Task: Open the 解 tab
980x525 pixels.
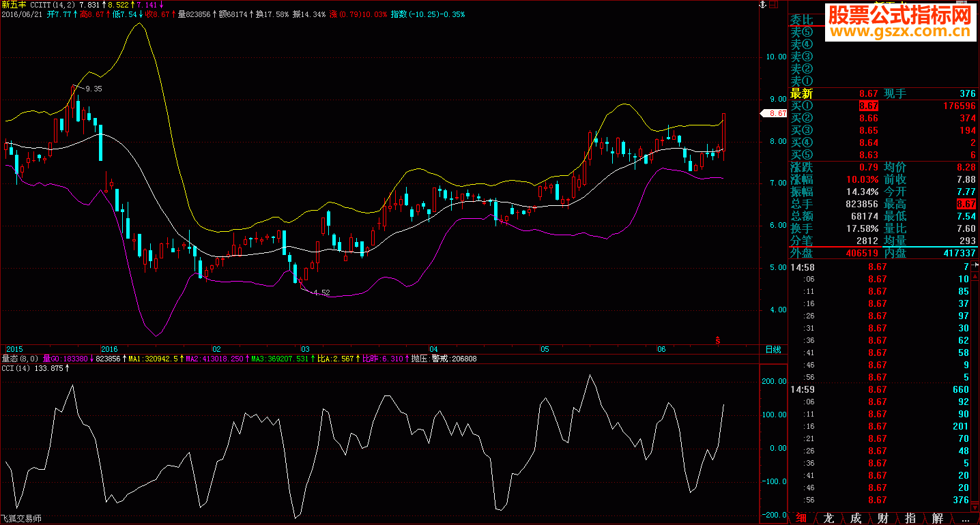Action: 937,518
